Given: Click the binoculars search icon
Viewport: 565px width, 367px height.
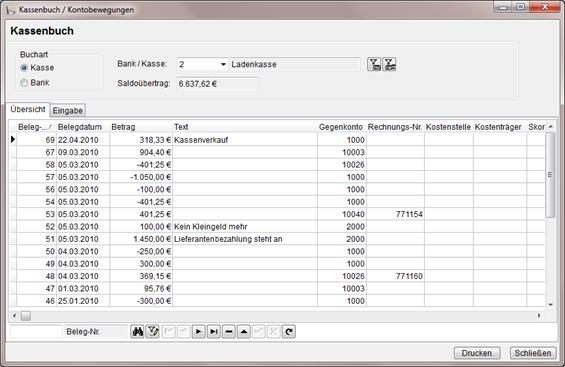Looking at the screenshot, I should (x=137, y=331).
